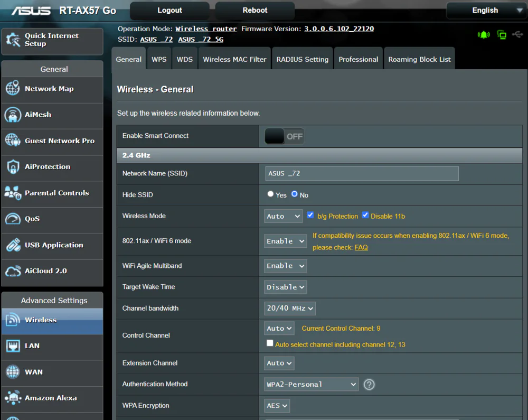Click the ASUS _72 SSID link
Screen dimensions: 528x420
point(156,40)
